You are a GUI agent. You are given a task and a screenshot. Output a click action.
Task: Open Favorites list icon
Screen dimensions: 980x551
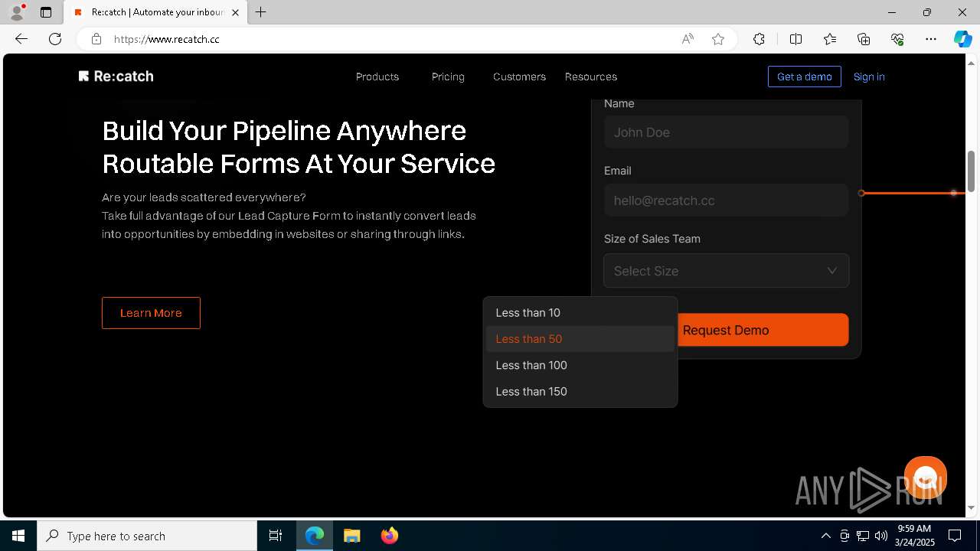pyautogui.click(x=830, y=39)
